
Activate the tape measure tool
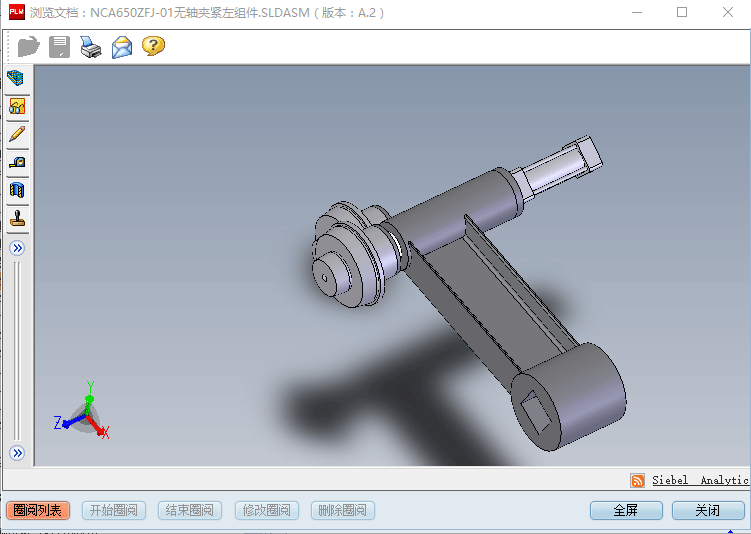point(16,162)
